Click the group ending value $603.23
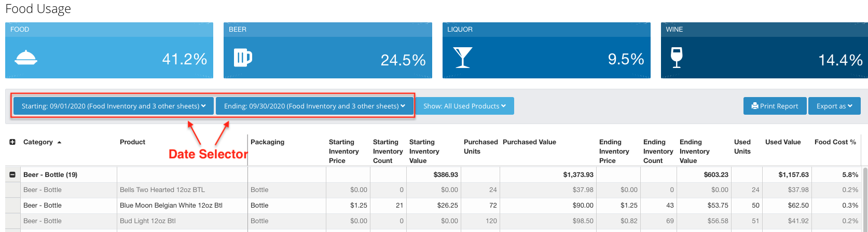Image resolution: width=868 pixels, height=232 pixels. 716,174
